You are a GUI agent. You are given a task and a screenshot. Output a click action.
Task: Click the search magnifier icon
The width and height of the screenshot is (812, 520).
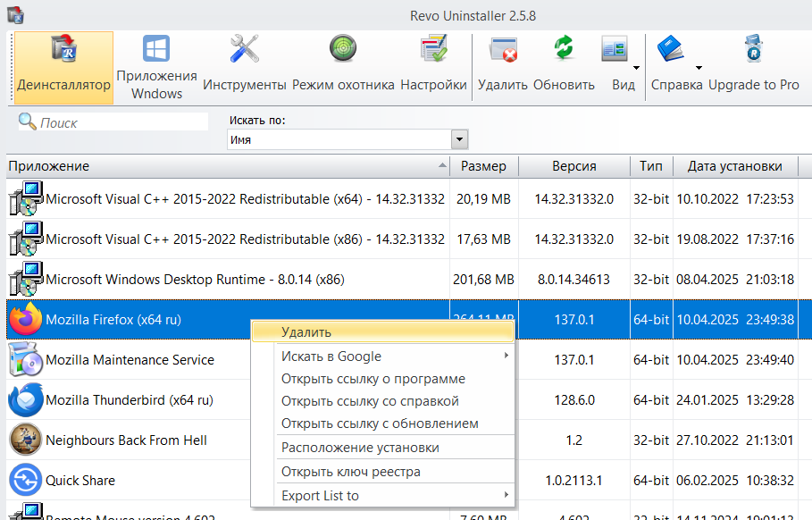click(27, 122)
